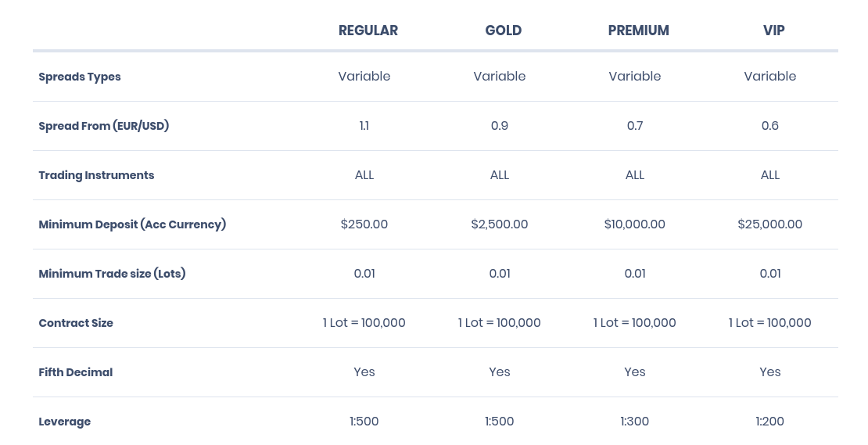Image resolution: width=868 pixels, height=445 pixels.
Task: Click Minimum Deposit (Acc Currency) label
Action: point(132,224)
